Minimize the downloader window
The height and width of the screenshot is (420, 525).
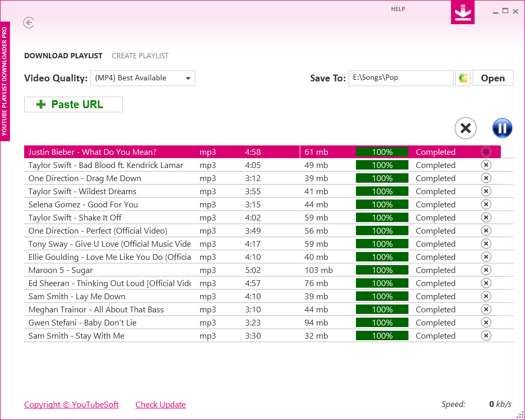pyautogui.click(x=496, y=12)
